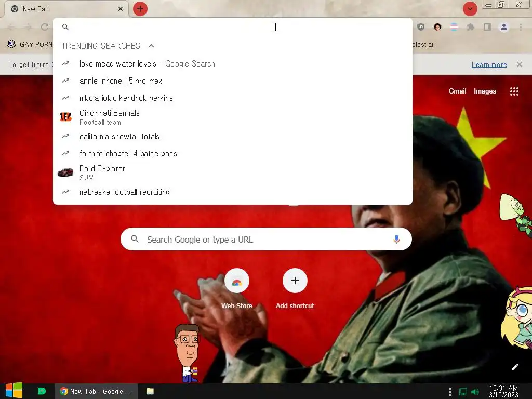Choose the Ford Explorer SUV suggestion
Image resolution: width=532 pixels, height=399 pixels.
point(233,172)
